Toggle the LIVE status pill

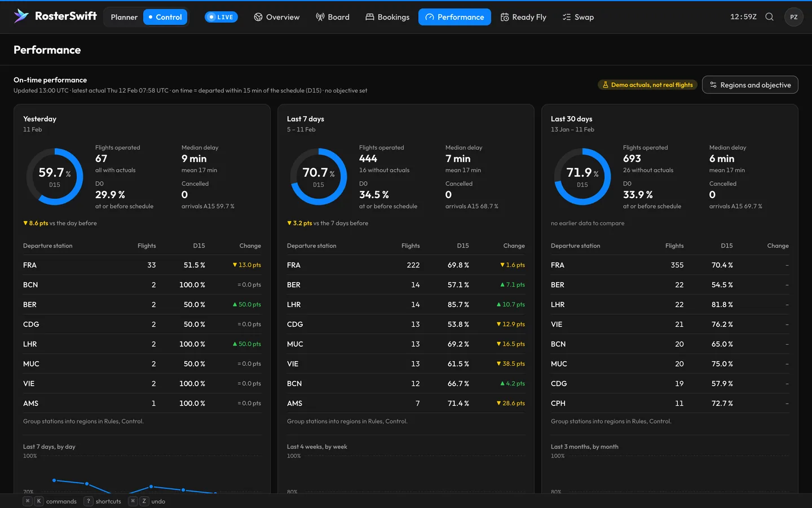click(221, 17)
